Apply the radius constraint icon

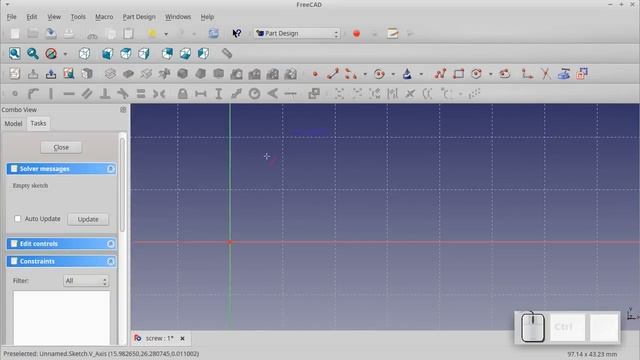pos(255,94)
